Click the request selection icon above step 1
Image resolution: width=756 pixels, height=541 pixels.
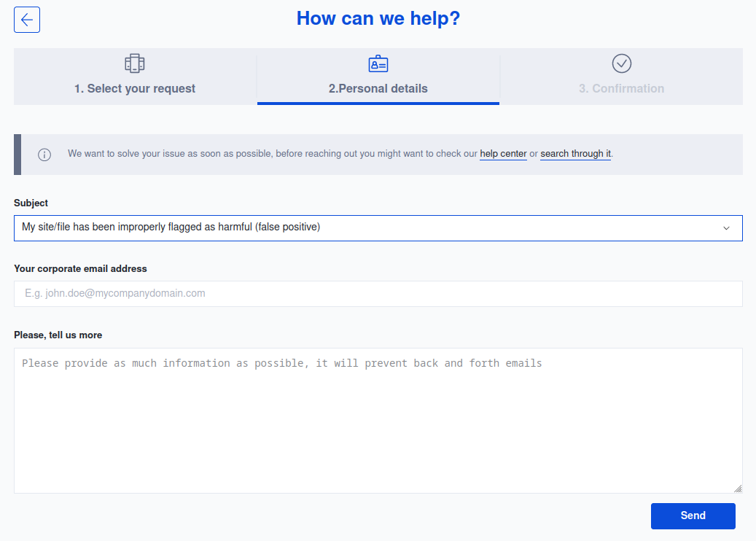[134, 63]
